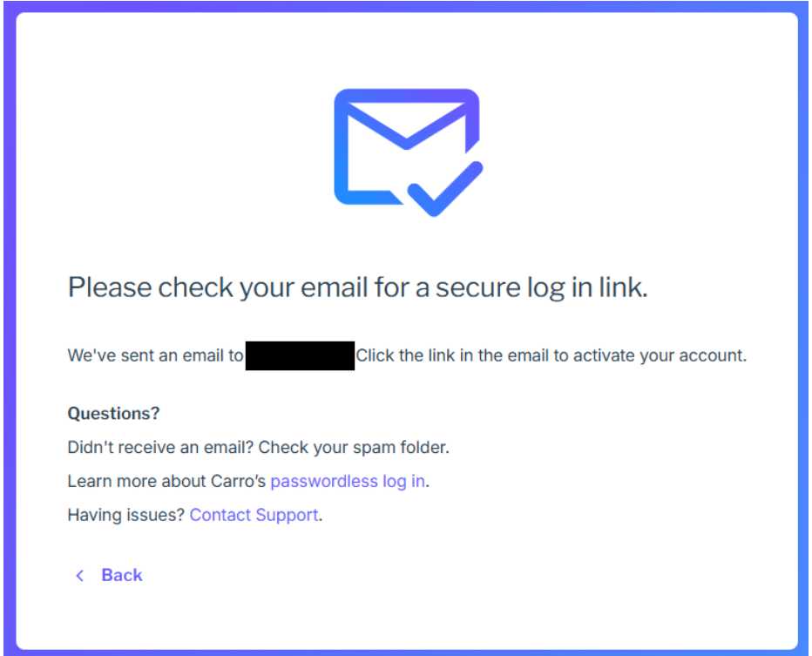Click the blacked-out email address

click(300, 356)
